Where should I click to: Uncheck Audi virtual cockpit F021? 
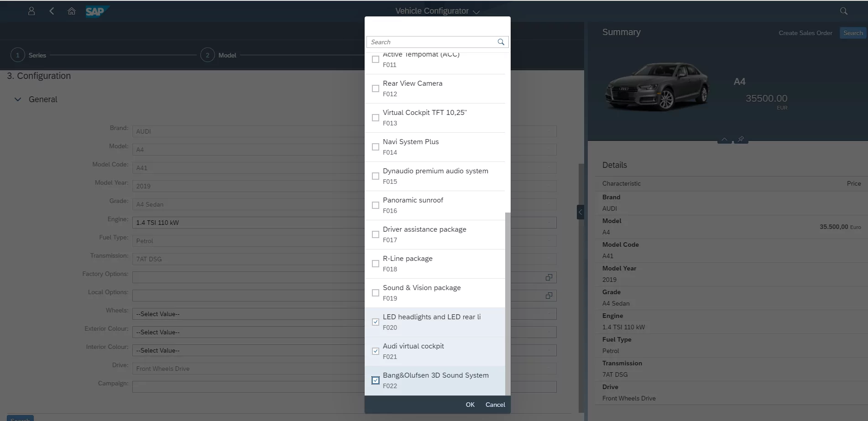tap(376, 351)
